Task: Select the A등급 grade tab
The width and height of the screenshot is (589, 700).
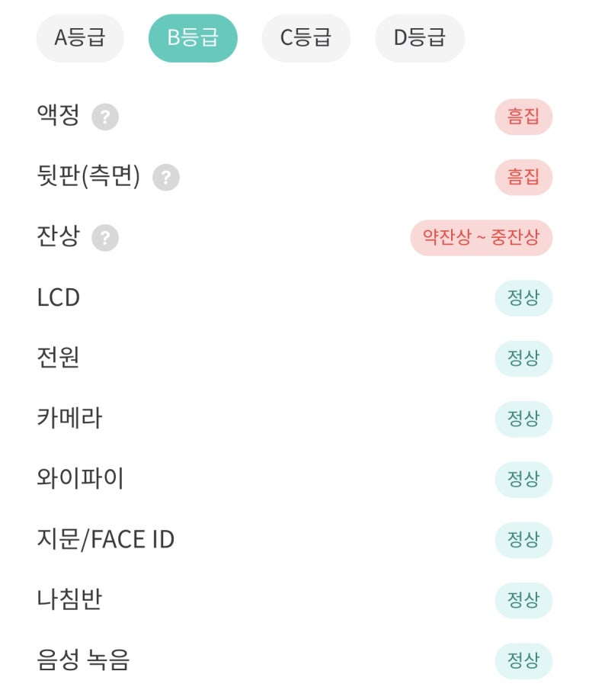Action: [80, 38]
